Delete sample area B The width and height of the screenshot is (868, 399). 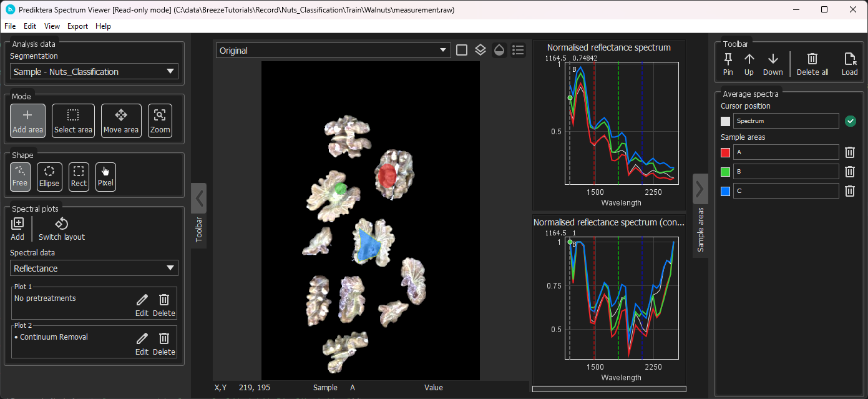[849, 172]
